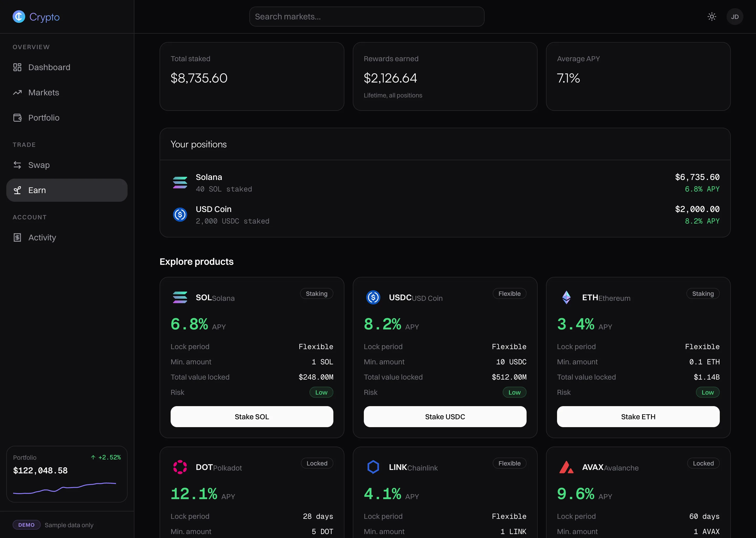The image size is (756, 538).
Task: Select the Solana position row
Action: pyautogui.click(x=445, y=183)
